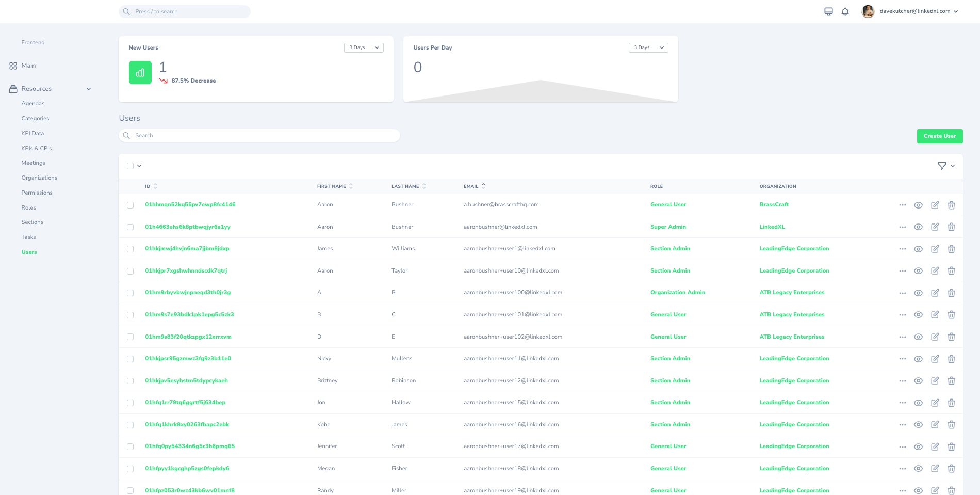Select Aaron Taylor's row checkbox
This screenshot has width=980, height=495.
(130, 271)
